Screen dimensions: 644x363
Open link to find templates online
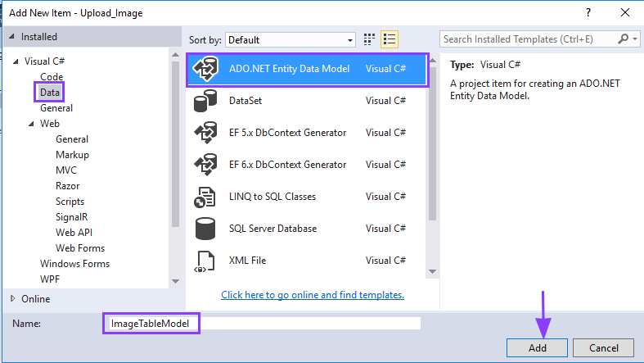(312, 295)
